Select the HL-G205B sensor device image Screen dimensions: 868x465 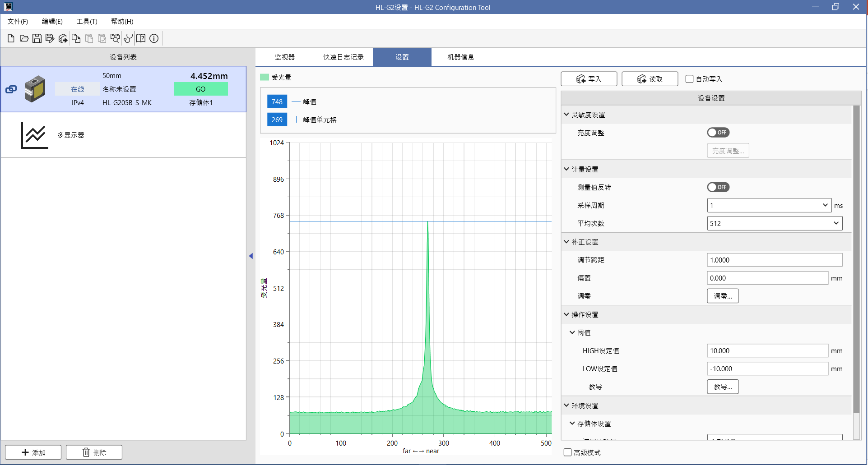point(35,89)
